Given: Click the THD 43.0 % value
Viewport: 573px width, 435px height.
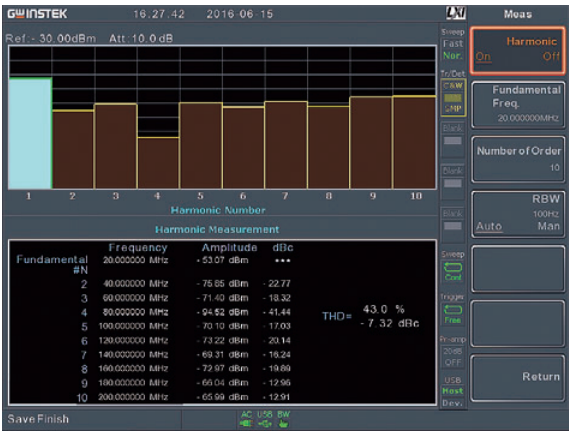Looking at the screenshot, I should 384,310.
